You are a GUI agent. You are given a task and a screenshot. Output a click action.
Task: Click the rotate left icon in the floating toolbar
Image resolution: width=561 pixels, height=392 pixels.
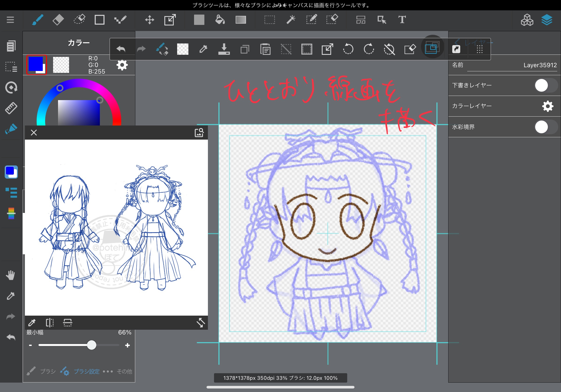[348, 49]
